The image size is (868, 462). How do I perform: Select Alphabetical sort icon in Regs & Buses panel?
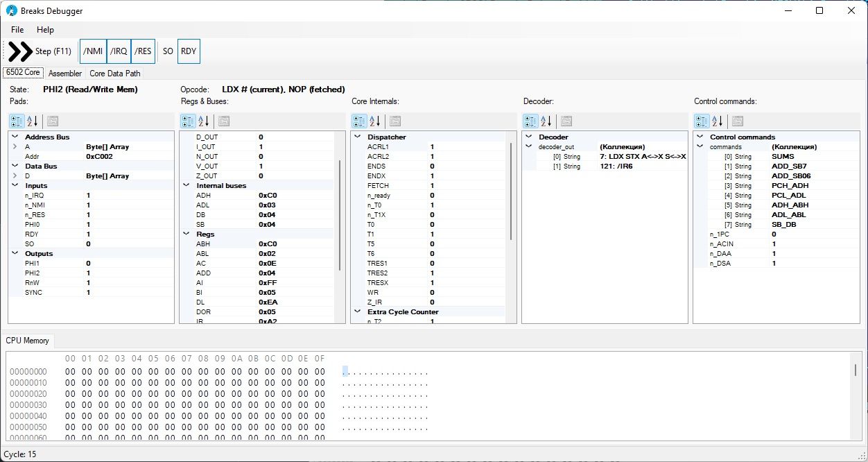204,121
